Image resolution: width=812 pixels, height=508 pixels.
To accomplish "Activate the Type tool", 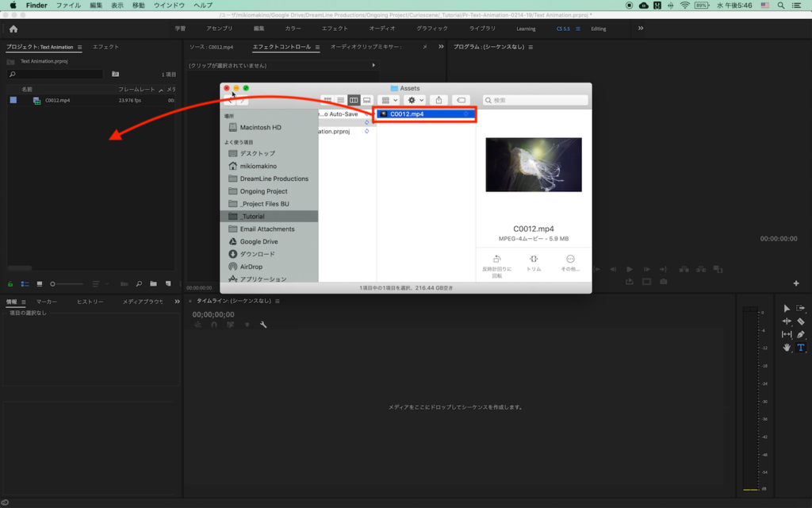I will [800, 348].
